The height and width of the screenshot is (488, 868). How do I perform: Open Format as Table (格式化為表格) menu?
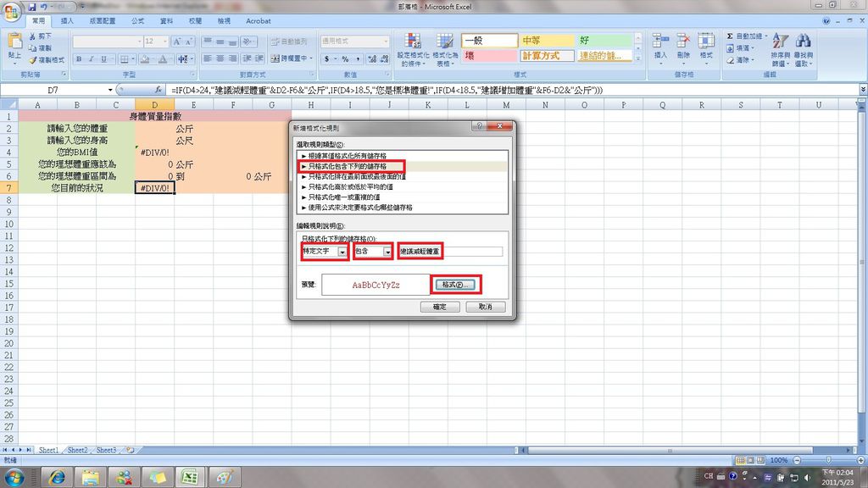444,49
